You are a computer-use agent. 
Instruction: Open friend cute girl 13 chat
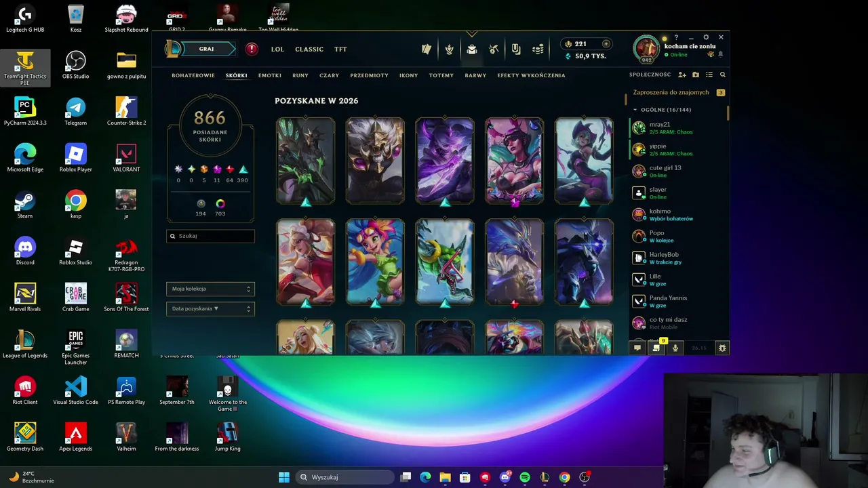[x=678, y=171]
